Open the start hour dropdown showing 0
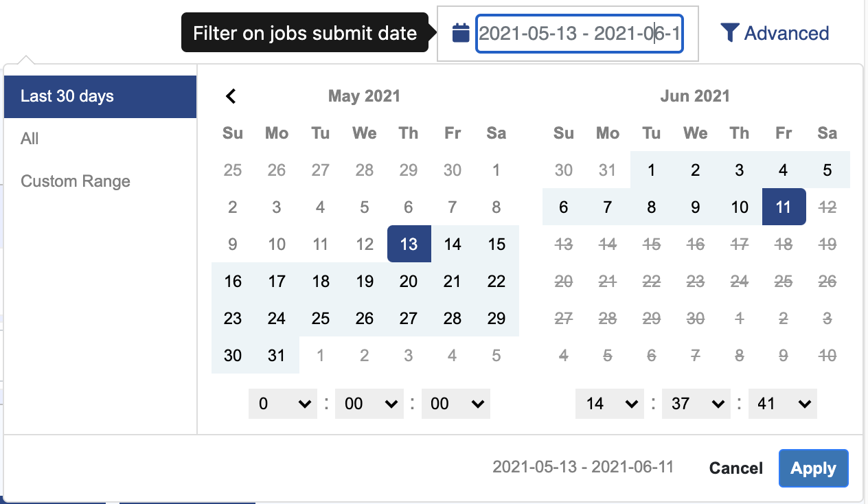868x504 pixels. coord(282,404)
